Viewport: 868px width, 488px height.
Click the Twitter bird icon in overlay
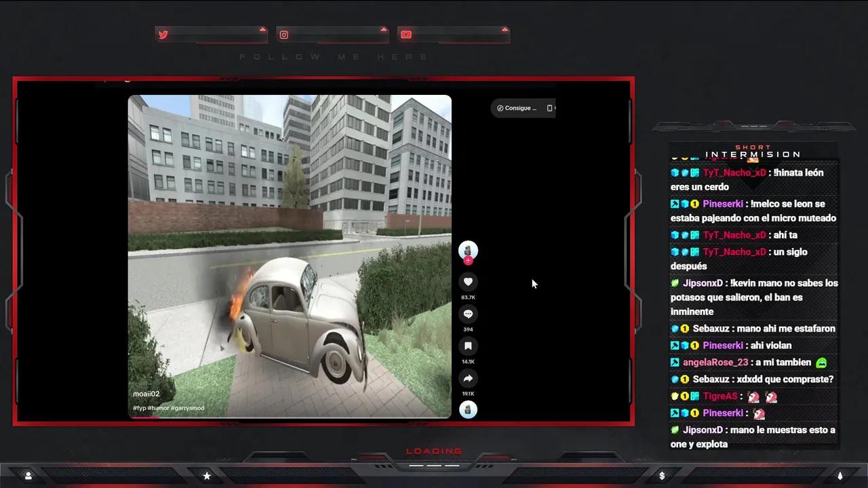[163, 35]
